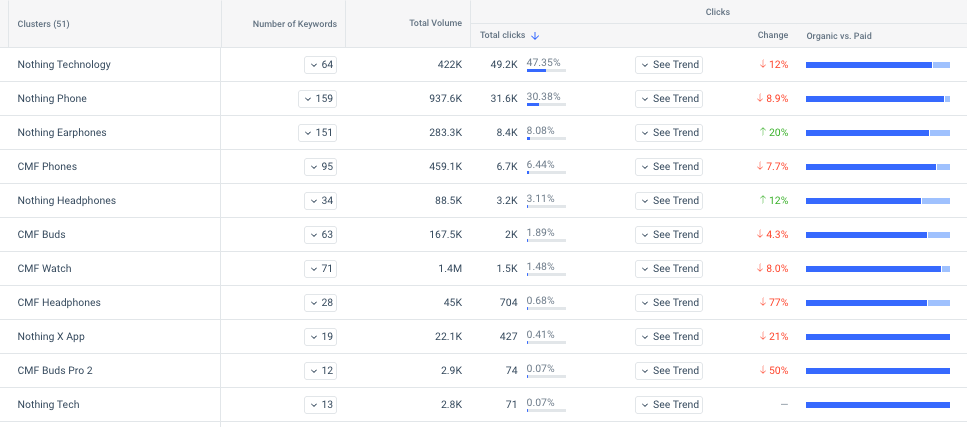
Task: Expand keywords dropdown for Nothing Headphones (34)
Action: 321,201
